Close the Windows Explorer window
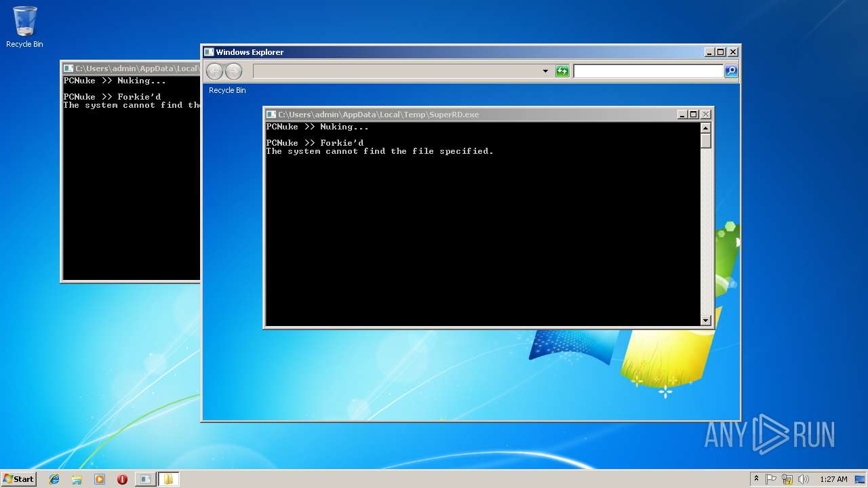 (732, 52)
